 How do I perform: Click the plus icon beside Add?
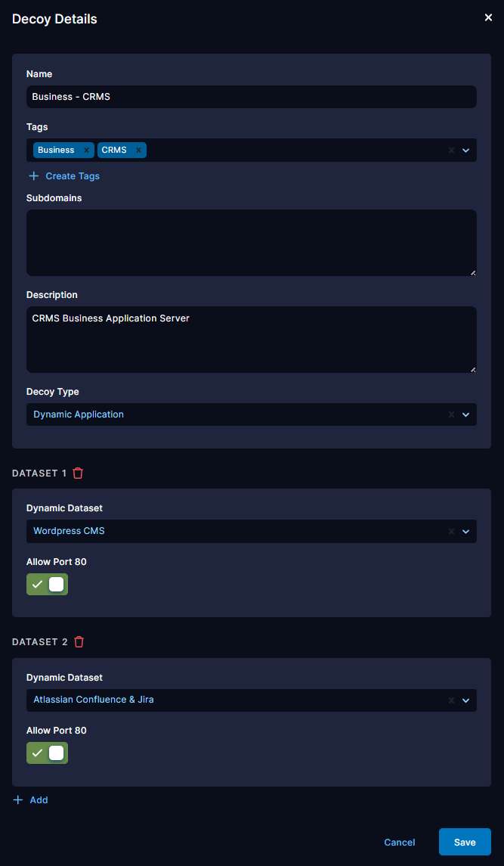[17, 799]
